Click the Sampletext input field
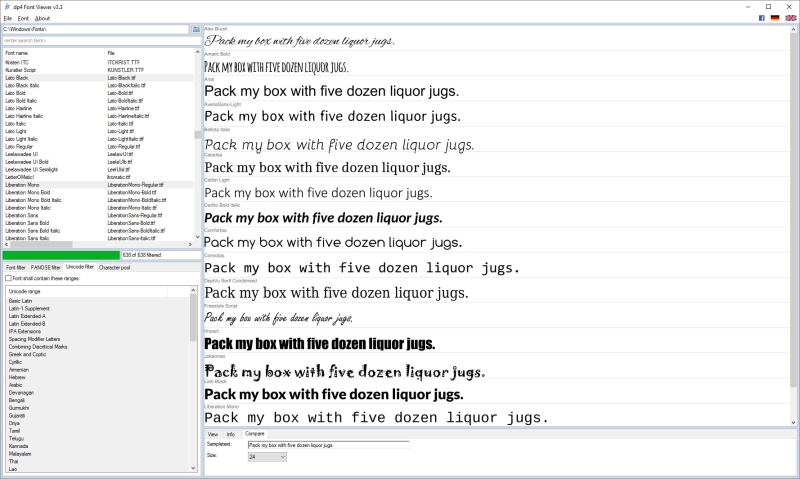This screenshot has width=800, height=479. coord(328,445)
